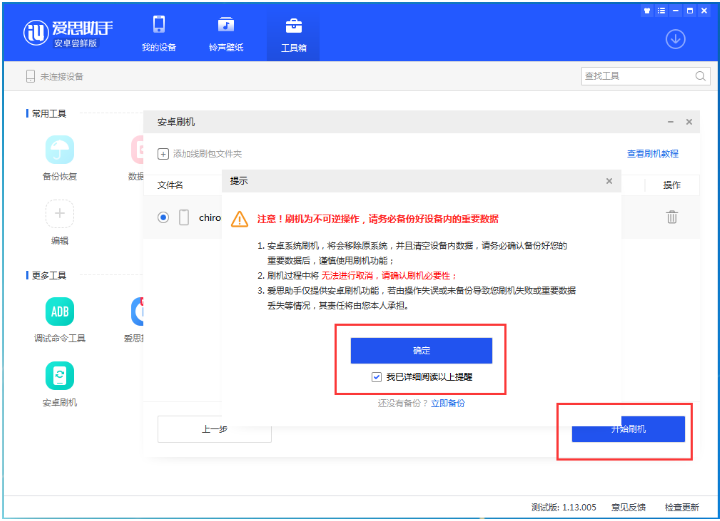Toggle 我已详细阅读以上提醒 checkbox
Viewport: 720px width, 521px height.
377,377
